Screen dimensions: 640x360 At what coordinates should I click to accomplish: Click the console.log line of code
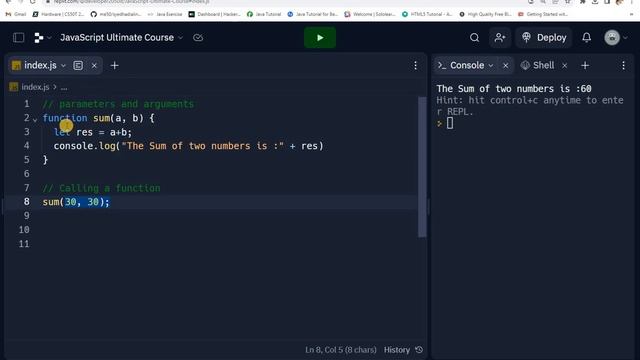188,146
